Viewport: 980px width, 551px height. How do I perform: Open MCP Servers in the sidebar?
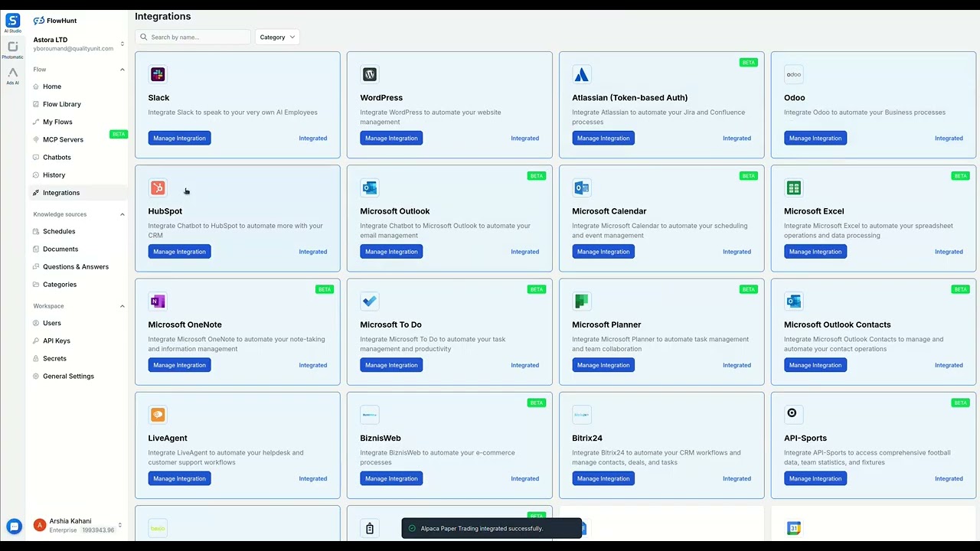pyautogui.click(x=63, y=139)
